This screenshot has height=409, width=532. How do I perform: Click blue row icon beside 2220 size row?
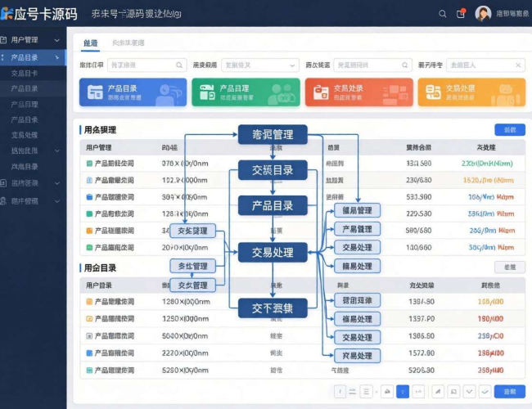tap(89, 353)
